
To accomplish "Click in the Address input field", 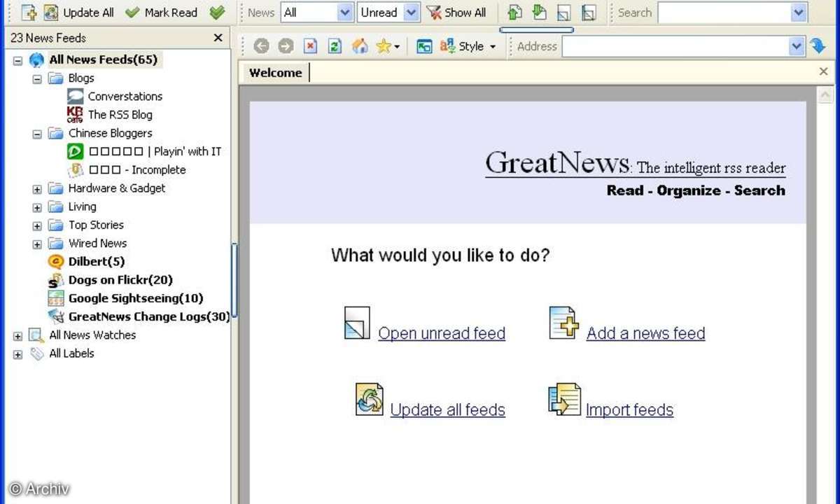I will pyautogui.click(x=675, y=46).
